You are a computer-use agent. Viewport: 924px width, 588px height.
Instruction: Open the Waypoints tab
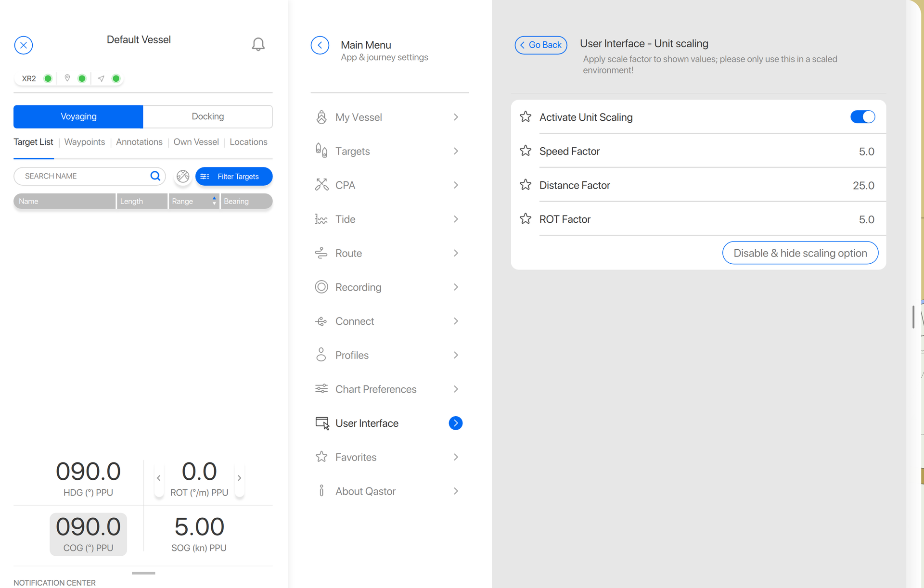click(x=84, y=142)
